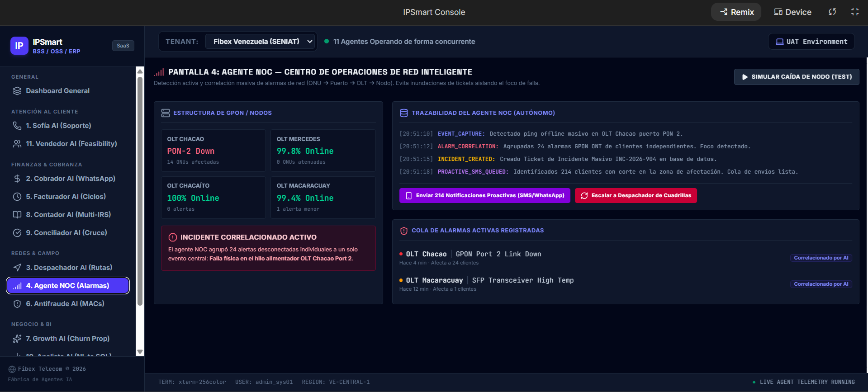Click the Remix button
The height and width of the screenshot is (392, 868).
[x=736, y=12]
